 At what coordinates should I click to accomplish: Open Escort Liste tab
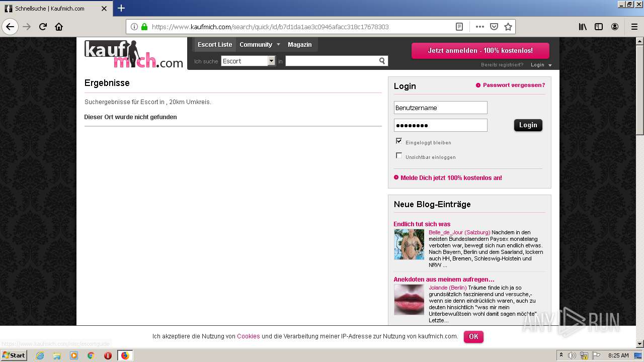[215, 45]
